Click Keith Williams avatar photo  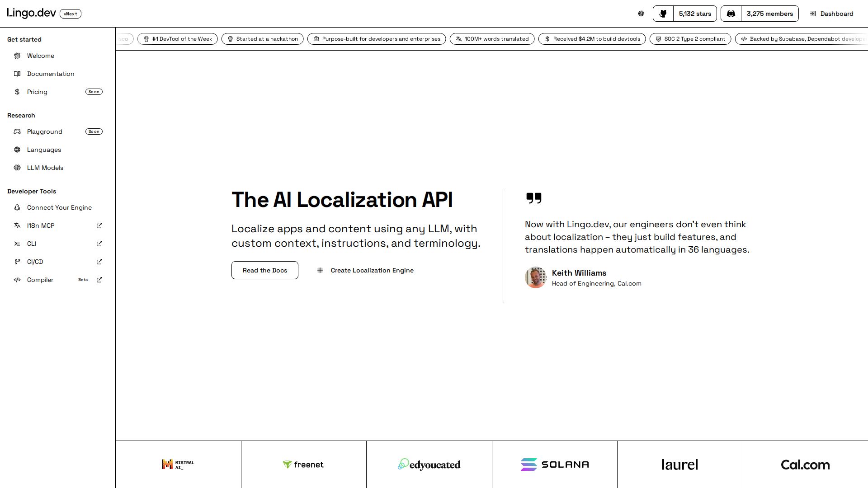[535, 277]
